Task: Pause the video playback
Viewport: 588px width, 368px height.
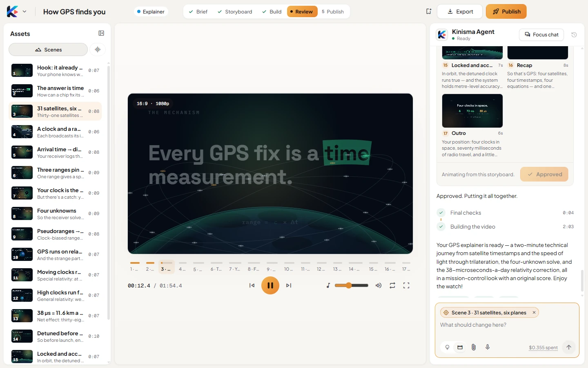Action: [x=270, y=285]
